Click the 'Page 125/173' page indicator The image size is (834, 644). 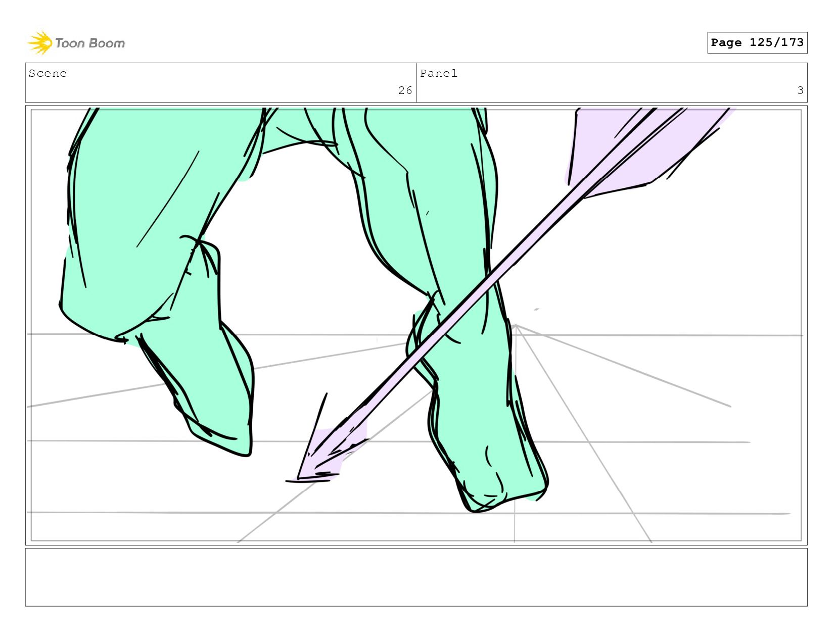tap(757, 42)
